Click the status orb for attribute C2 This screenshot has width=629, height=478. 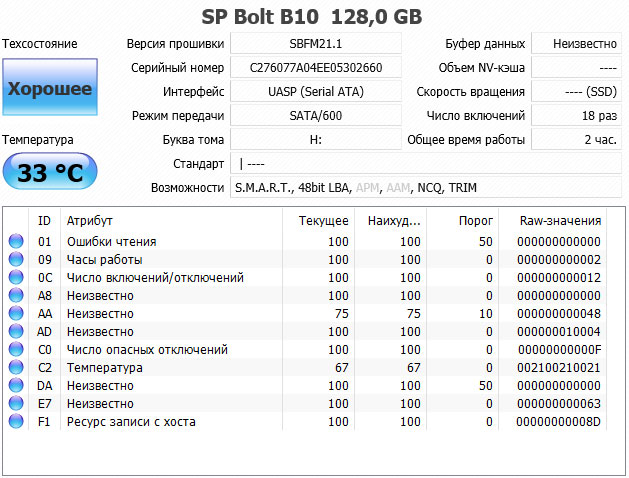16,367
